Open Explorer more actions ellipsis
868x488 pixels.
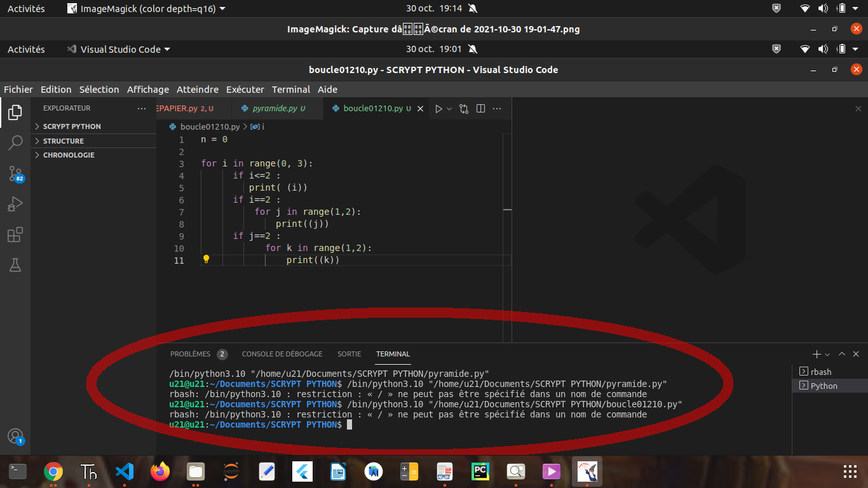[x=142, y=109]
